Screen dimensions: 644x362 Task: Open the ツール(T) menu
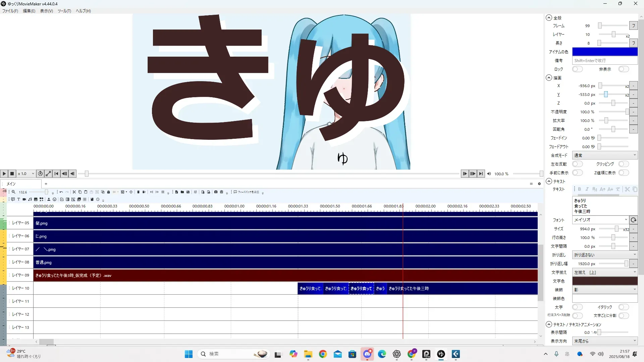point(64,11)
